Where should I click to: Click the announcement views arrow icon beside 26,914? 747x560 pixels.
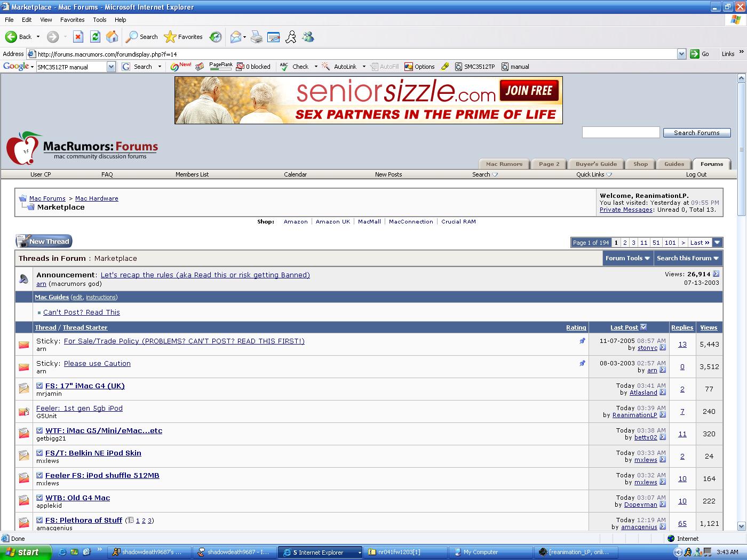click(x=716, y=274)
